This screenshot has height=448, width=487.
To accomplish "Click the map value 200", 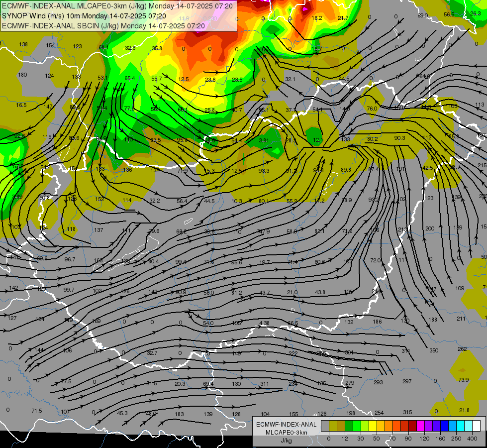I will point(430,228).
